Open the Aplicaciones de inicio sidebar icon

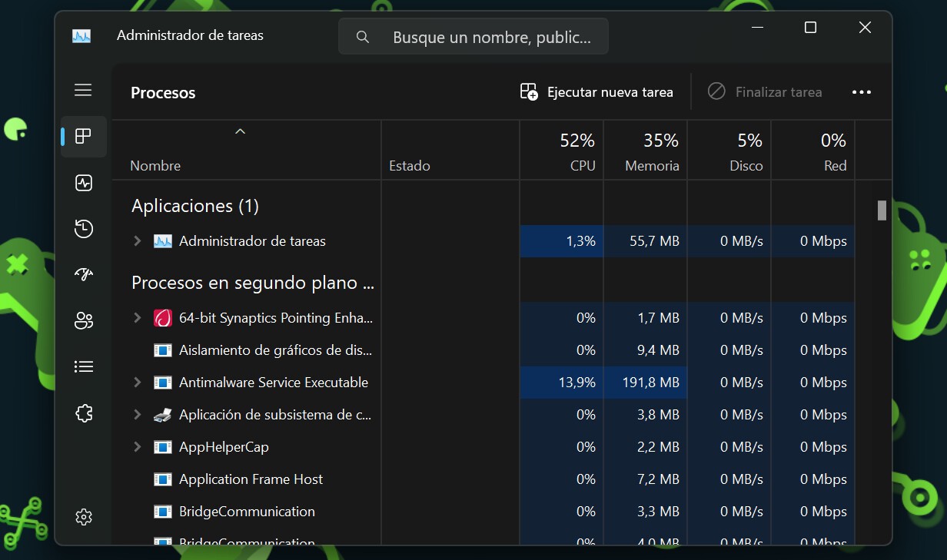[x=83, y=274]
